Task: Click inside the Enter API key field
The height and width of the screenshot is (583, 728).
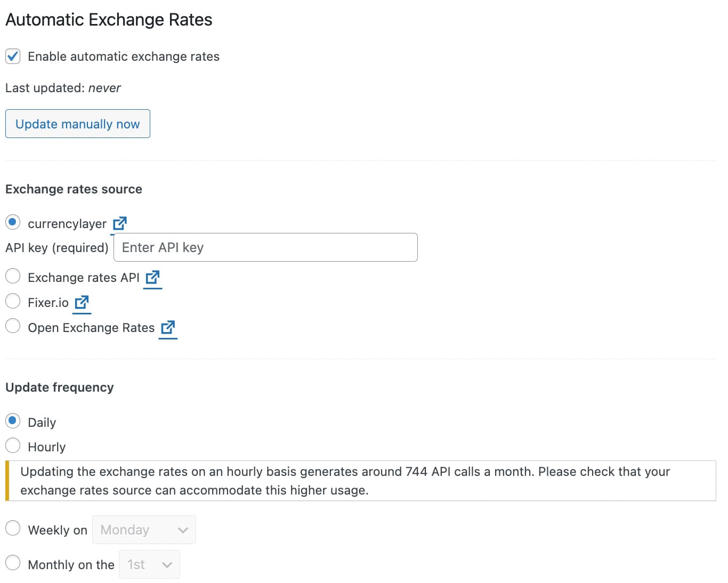Action: tap(265, 247)
